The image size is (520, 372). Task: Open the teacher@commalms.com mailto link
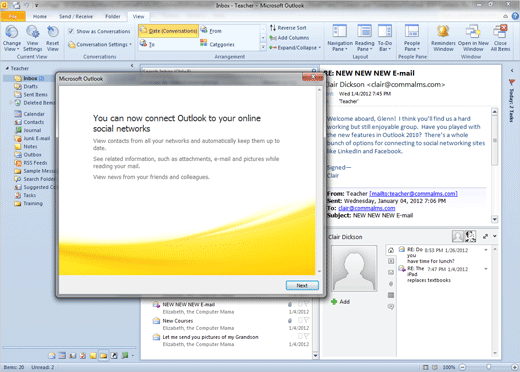[413, 194]
